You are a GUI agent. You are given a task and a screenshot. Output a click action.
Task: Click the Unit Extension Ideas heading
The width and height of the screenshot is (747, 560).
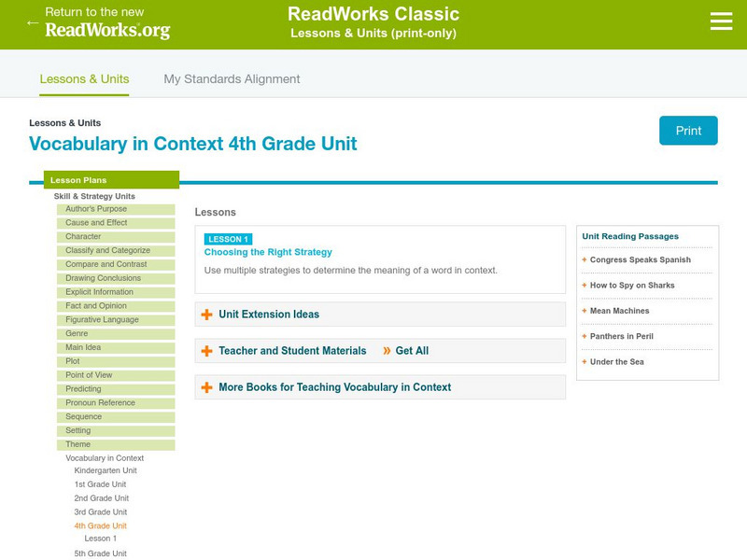click(x=269, y=315)
